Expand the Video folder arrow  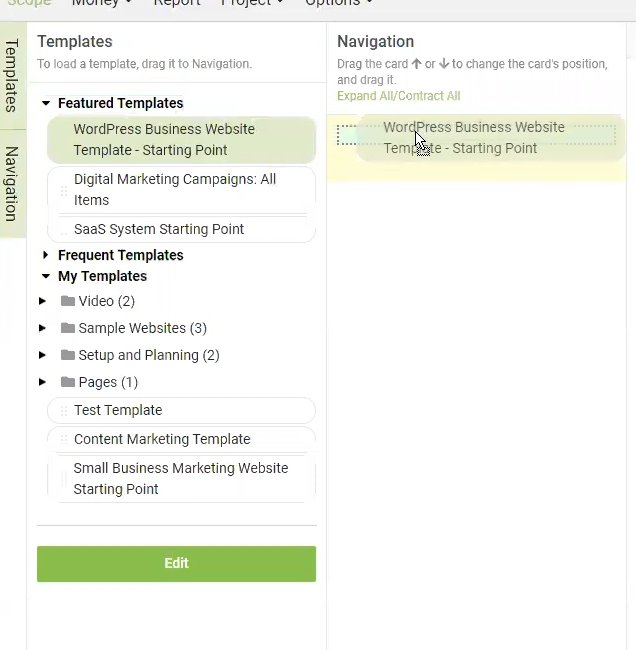pos(42,301)
